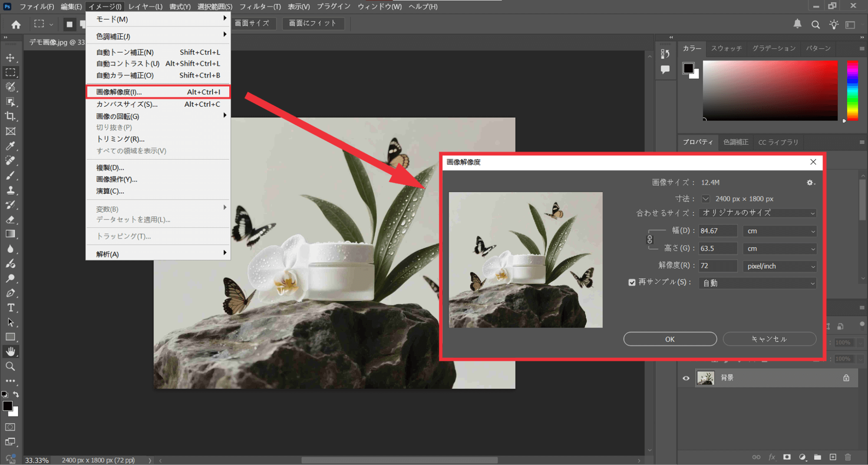
Task: Create a new layer icon
Action: [x=832, y=457]
